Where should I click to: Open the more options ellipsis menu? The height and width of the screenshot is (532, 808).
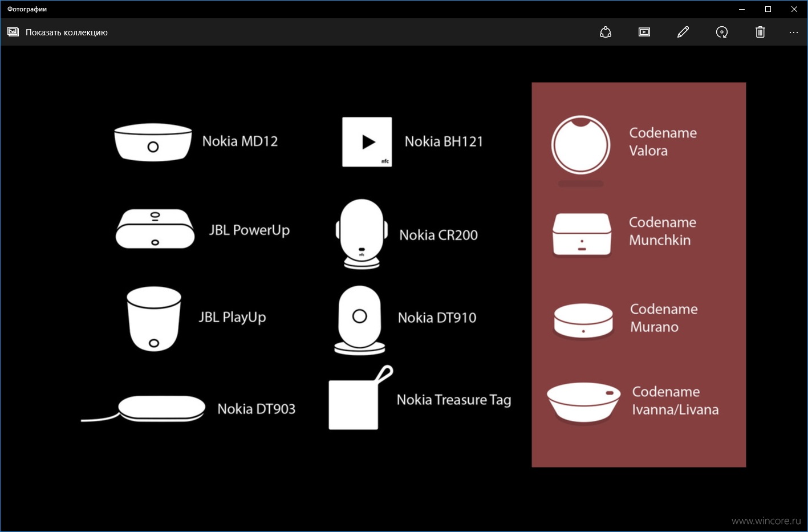pos(794,33)
